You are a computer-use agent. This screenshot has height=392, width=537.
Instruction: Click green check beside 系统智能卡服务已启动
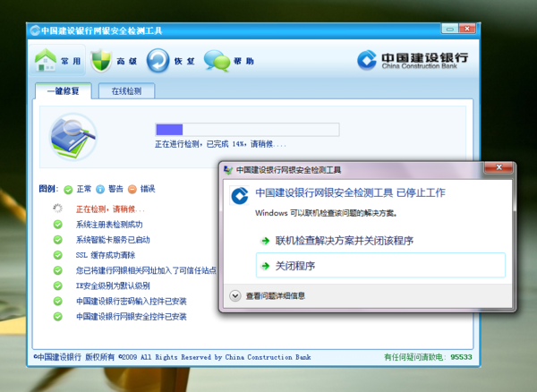point(58,240)
